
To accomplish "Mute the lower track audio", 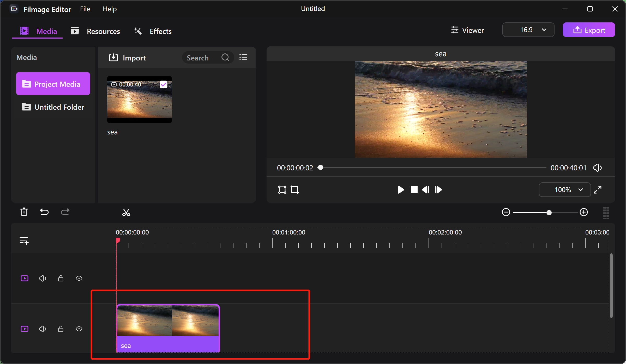I will point(43,329).
